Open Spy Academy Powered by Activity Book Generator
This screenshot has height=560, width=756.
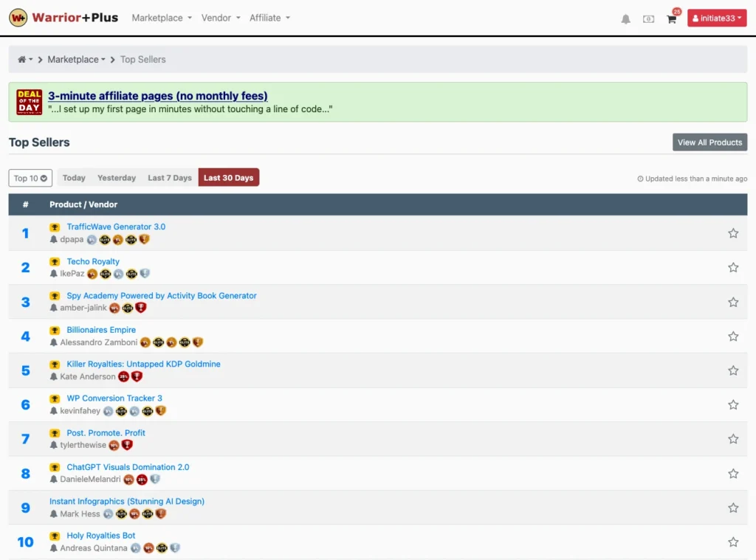point(162,296)
